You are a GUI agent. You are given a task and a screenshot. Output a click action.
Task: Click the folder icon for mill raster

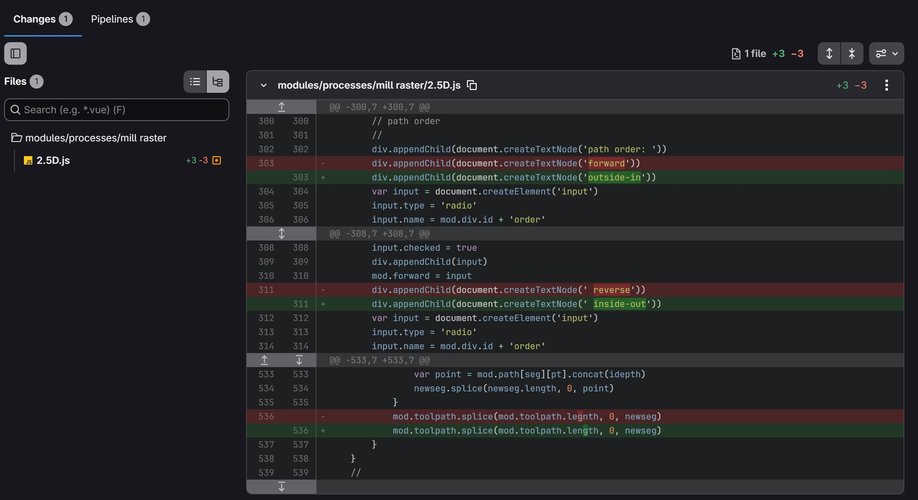click(x=16, y=138)
